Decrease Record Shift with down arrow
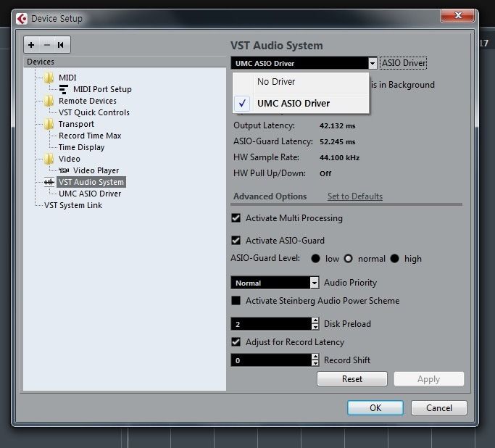The image size is (495, 448). [315, 363]
